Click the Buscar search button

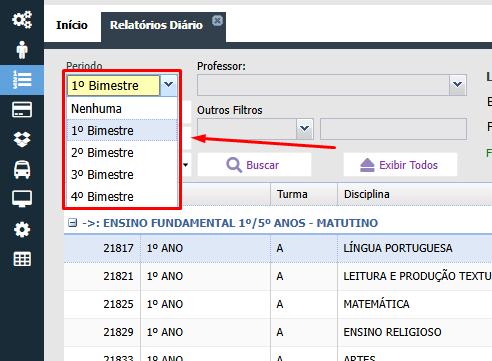254,165
